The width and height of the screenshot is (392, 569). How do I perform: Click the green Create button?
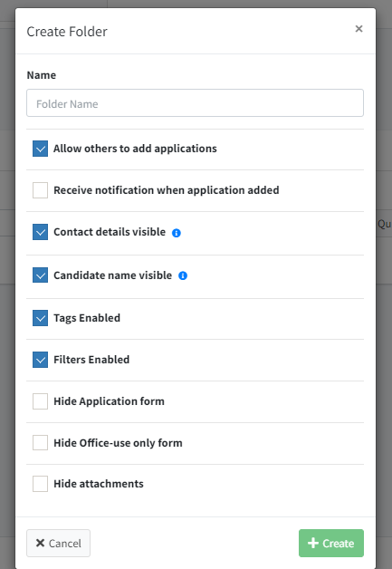[x=331, y=544]
